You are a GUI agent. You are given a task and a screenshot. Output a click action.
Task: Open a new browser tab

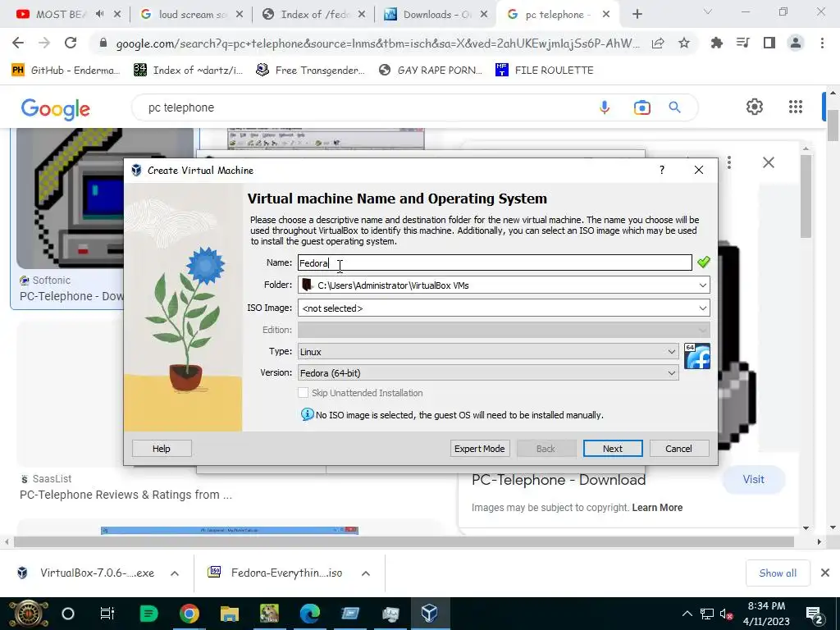pos(637,15)
